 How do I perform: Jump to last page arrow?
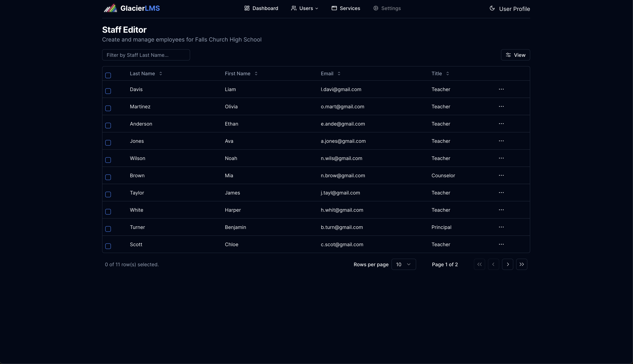521,264
